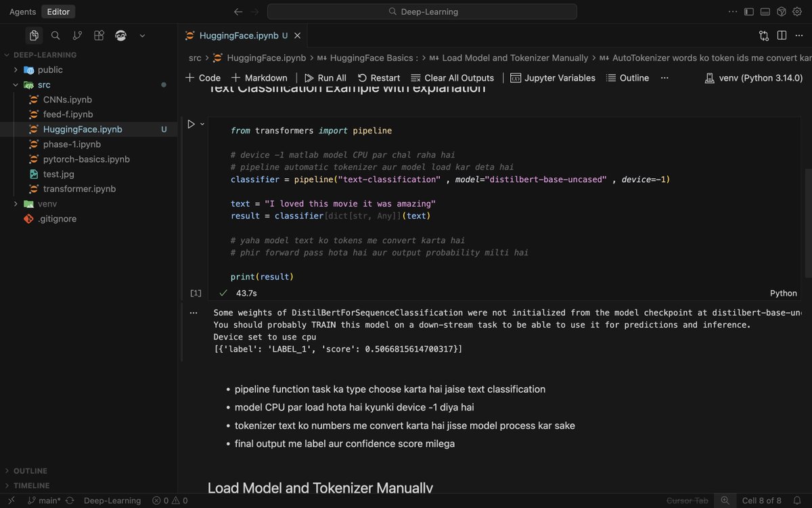The height and width of the screenshot is (508, 812).
Task: Click Cell 8 of 8 status item
Action: [x=761, y=501]
